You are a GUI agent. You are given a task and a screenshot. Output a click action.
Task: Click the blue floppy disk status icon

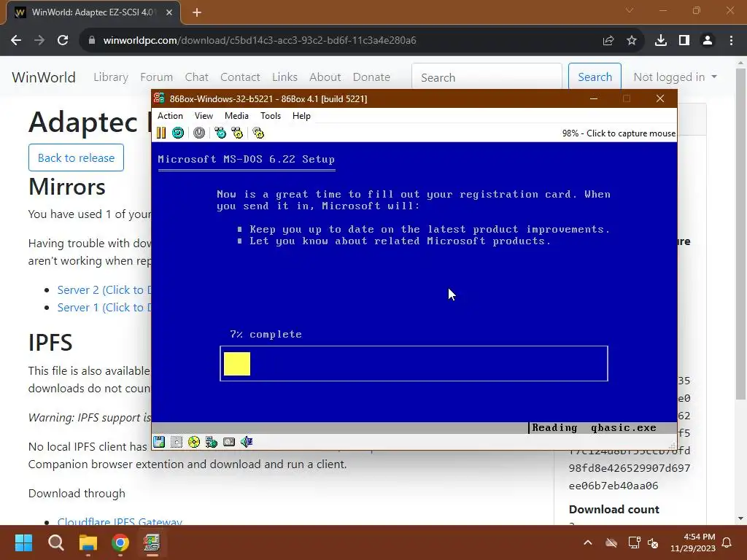[x=159, y=442]
